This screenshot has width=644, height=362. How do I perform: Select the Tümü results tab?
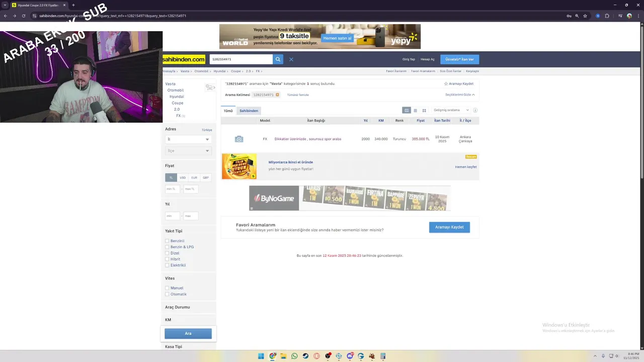coord(228,111)
